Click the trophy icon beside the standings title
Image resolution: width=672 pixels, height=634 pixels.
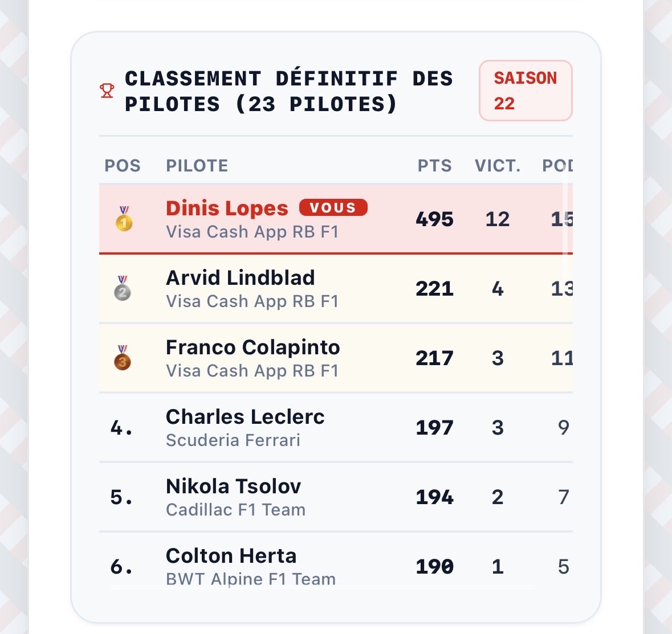click(x=107, y=91)
